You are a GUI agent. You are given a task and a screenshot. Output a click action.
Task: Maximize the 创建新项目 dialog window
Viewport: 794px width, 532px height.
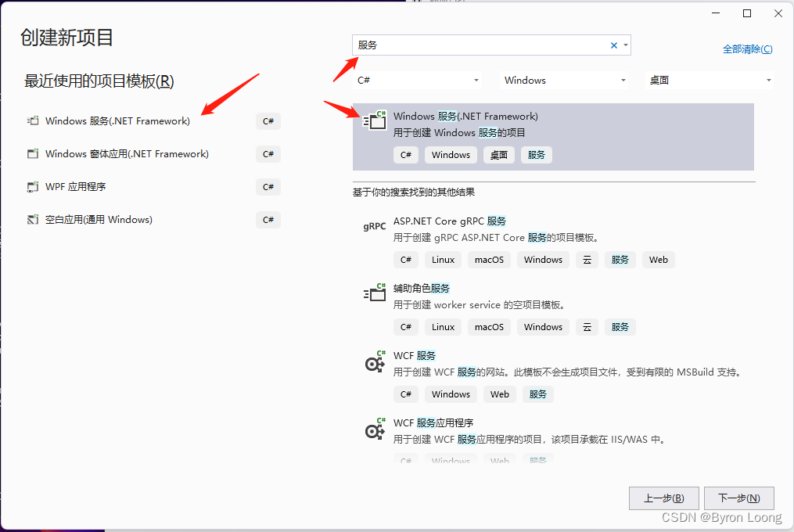coord(747,13)
